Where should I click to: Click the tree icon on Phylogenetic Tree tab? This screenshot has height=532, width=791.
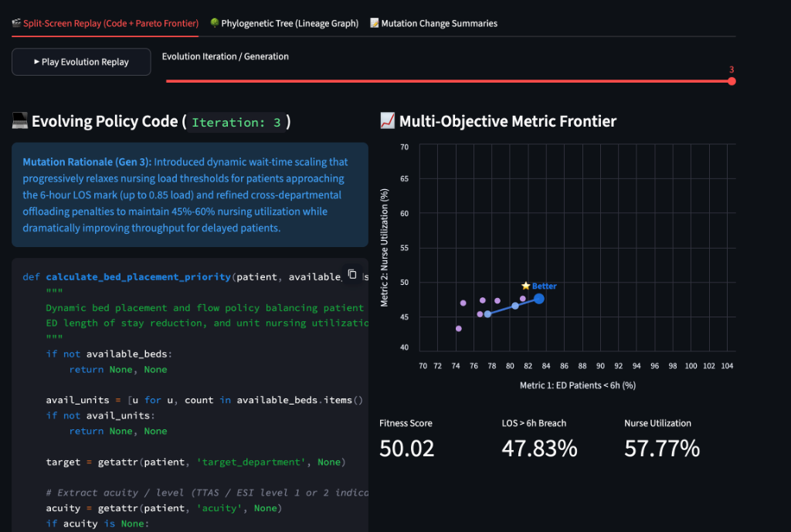tap(215, 22)
